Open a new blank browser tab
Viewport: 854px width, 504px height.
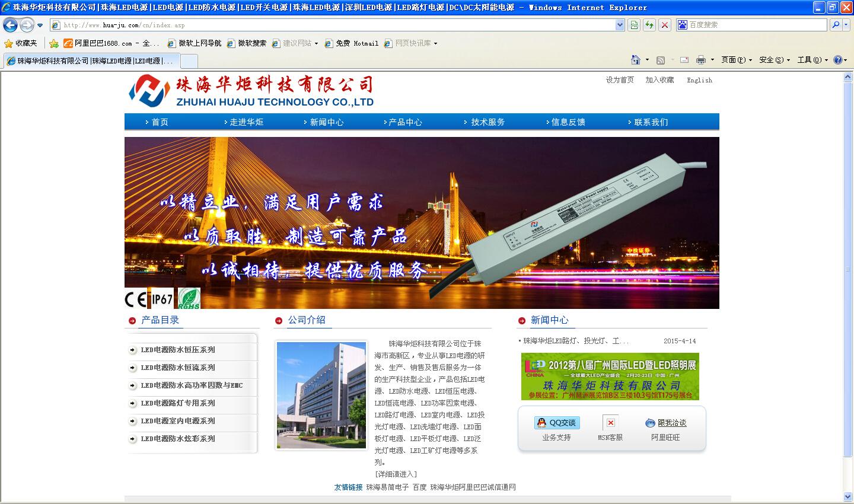point(189,60)
